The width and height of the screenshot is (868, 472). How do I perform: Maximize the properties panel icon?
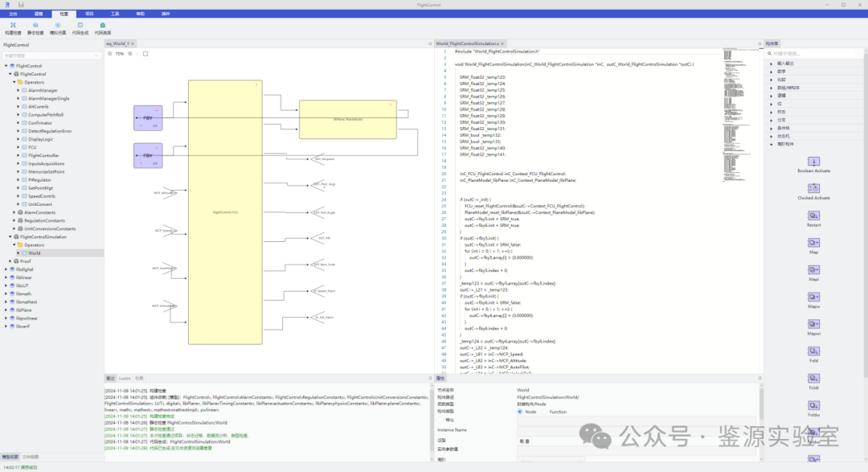(759, 379)
